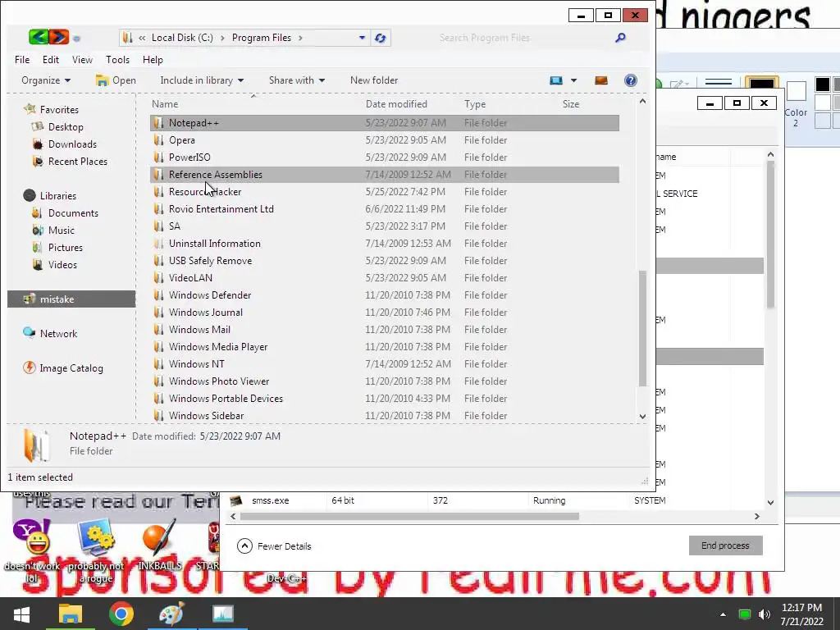Click the Opera folder icon
840x630 pixels.
[x=158, y=139]
